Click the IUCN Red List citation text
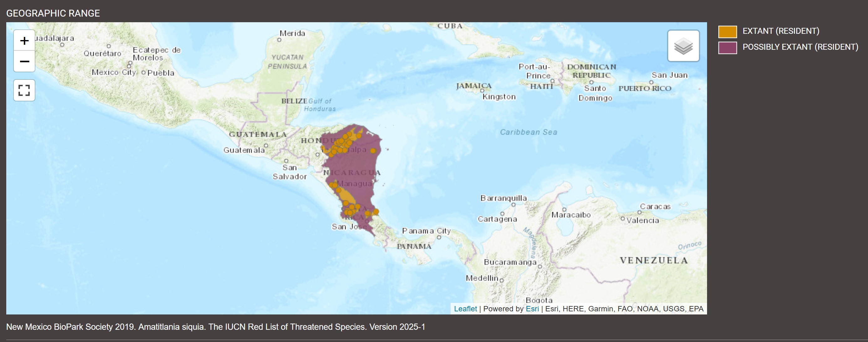This screenshot has width=868, height=342. tap(216, 327)
